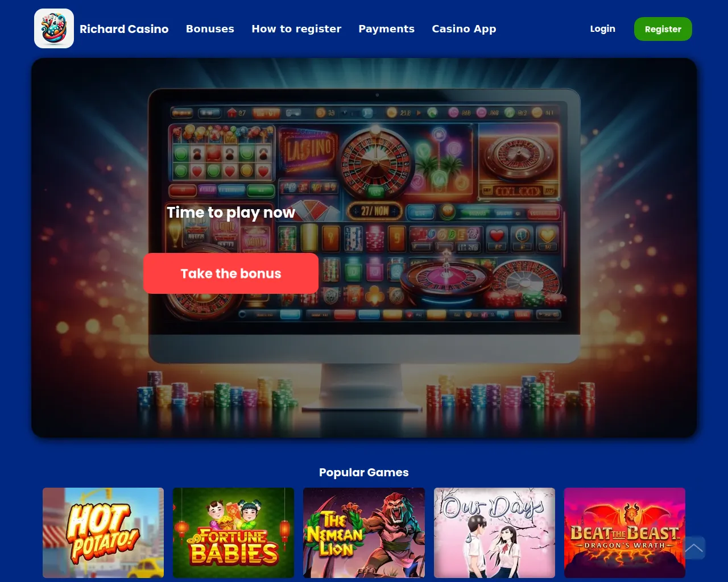Click the hero banner monitor image
Viewport: 728px width, 582px height.
[364, 248]
